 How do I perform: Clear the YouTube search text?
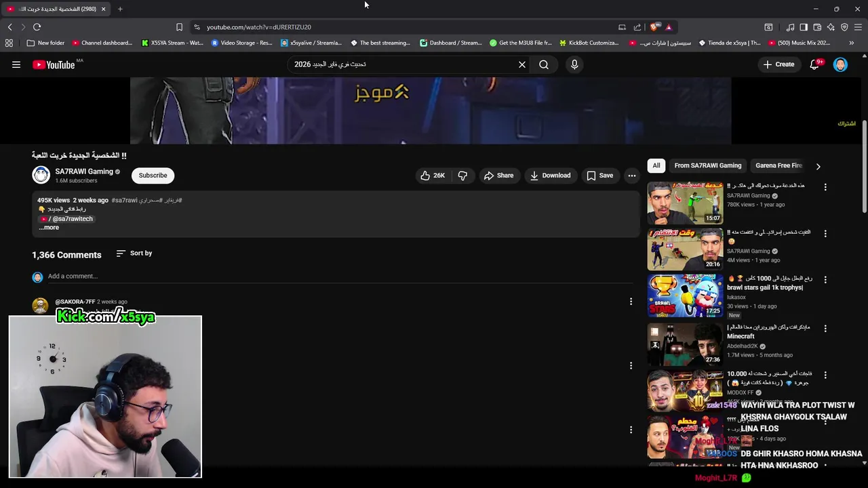pyautogui.click(x=522, y=64)
